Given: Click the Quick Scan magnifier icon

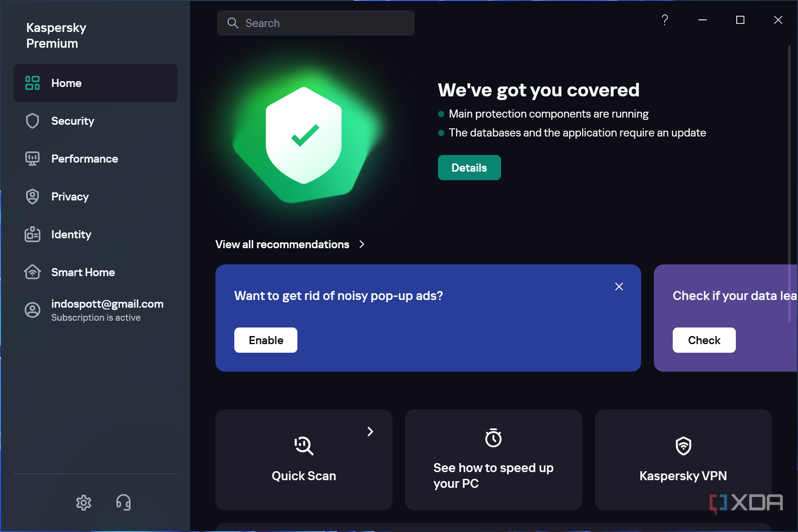Looking at the screenshot, I should (304, 446).
